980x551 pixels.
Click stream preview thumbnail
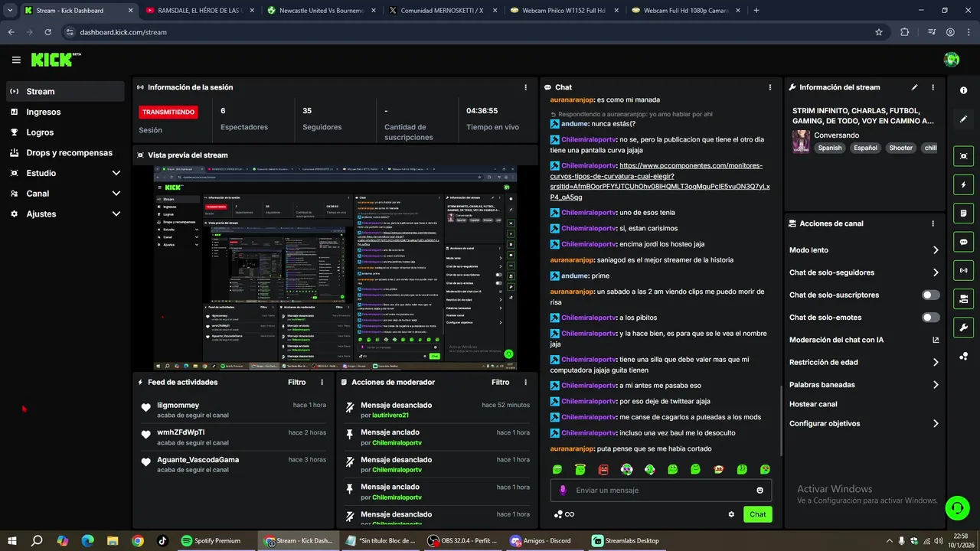(335, 268)
